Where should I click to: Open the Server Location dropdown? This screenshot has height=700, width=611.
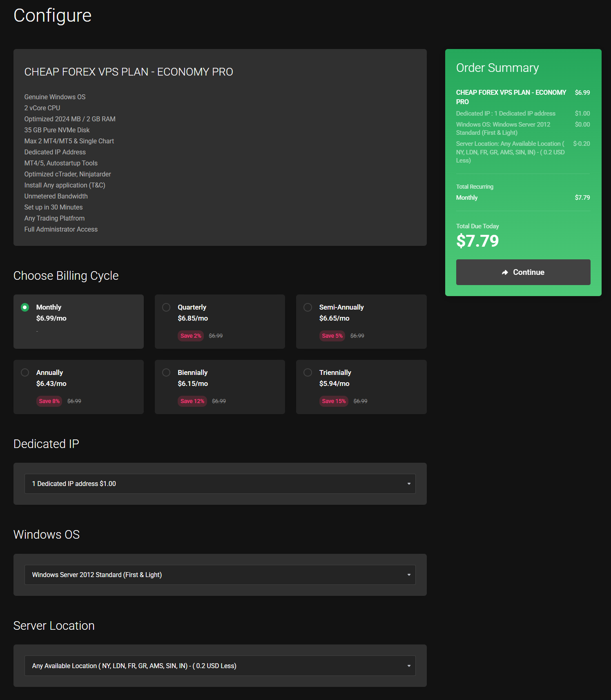pyautogui.click(x=220, y=666)
